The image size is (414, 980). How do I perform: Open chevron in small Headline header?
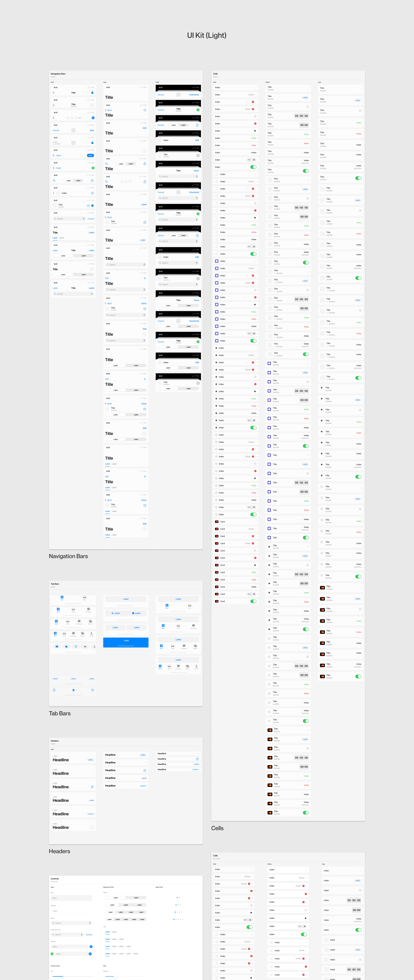pos(199,754)
